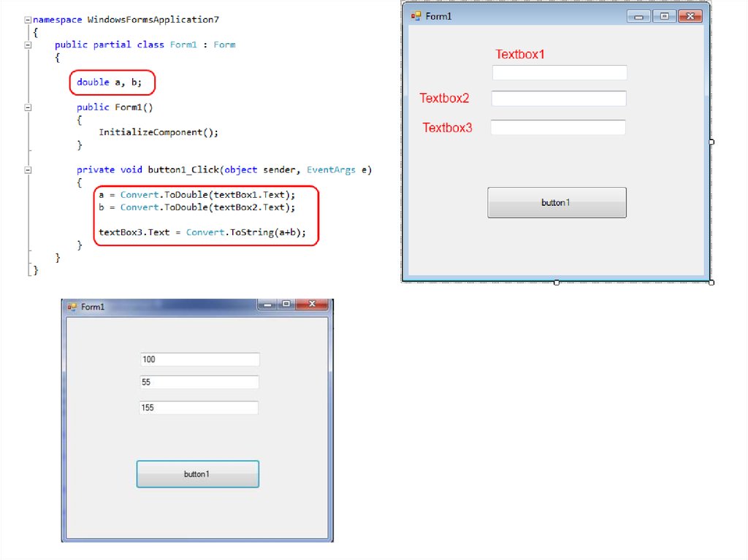The height and width of the screenshot is (560, 748).
Task: Focus the input field containing 55
Action: pyautogui.click(x=199, y=383)
